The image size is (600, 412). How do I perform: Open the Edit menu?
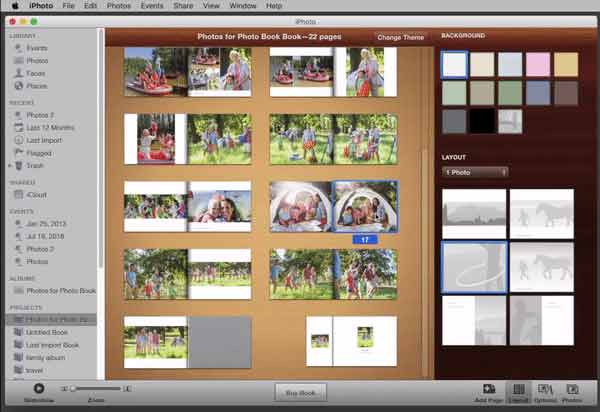90,5
